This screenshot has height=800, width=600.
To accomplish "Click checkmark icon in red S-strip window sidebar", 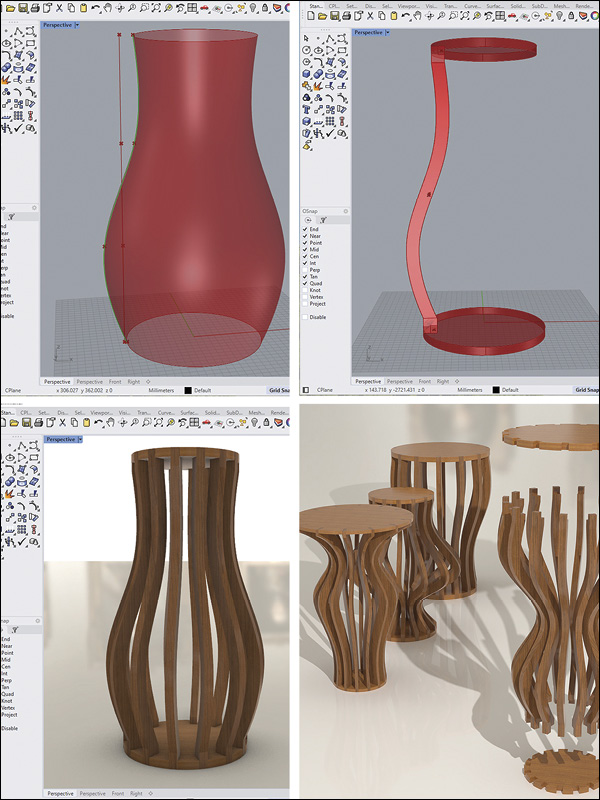I will (330, 133).
